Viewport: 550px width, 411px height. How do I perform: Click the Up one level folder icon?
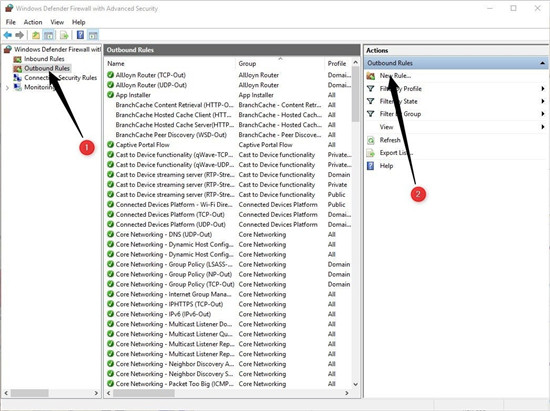click(x=36, y=35)
